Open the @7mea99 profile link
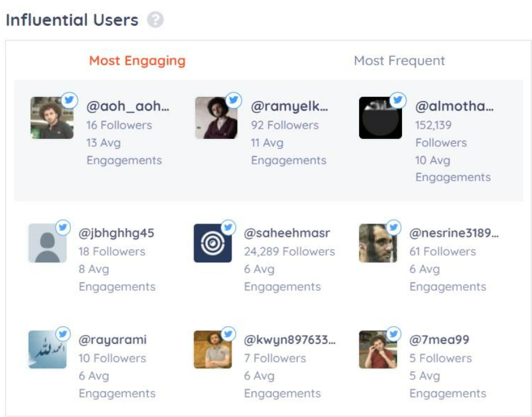This screenshot has width=532, height=417. pos(440,340)
